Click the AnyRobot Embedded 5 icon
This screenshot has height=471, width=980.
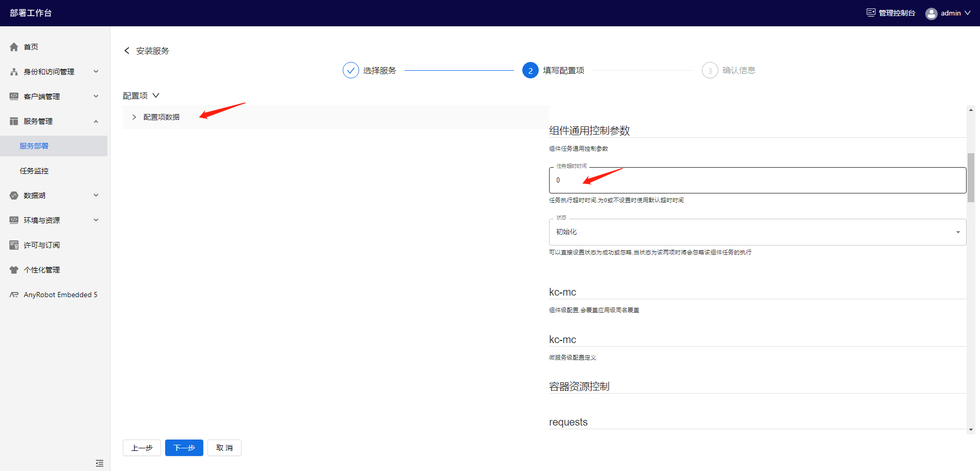click(14, 295)
